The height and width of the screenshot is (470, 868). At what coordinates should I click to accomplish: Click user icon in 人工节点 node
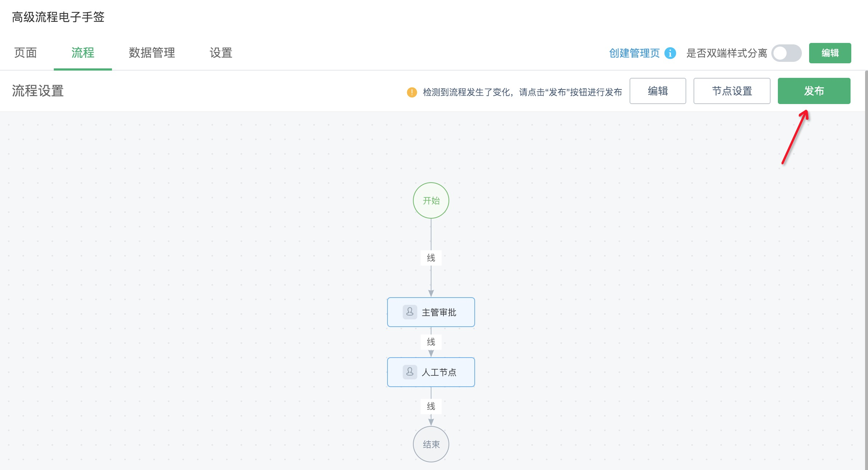tap(410, 372)
